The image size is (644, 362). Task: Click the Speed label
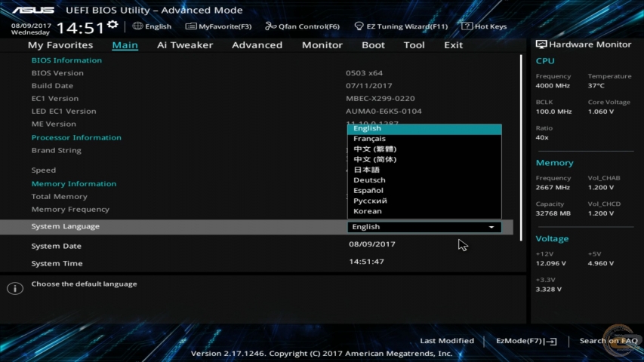(x=44, y=170)
